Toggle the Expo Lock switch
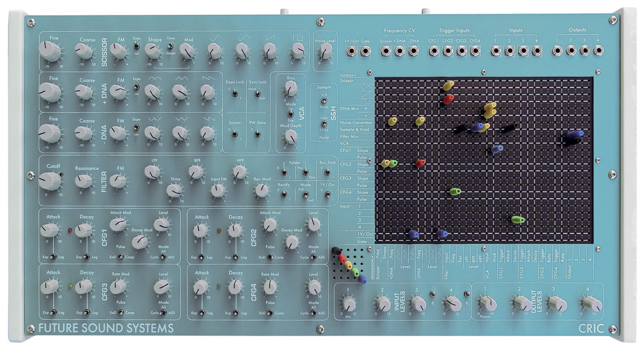This screenshot has height=349, width=644. (235, 93)
